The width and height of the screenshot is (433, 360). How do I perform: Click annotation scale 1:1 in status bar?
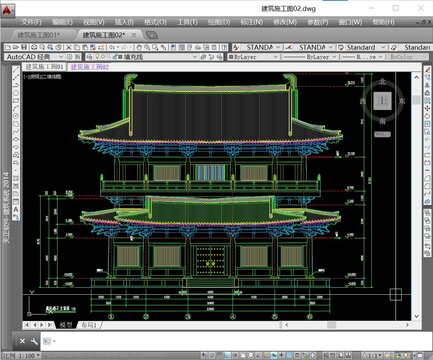(373, 356)
